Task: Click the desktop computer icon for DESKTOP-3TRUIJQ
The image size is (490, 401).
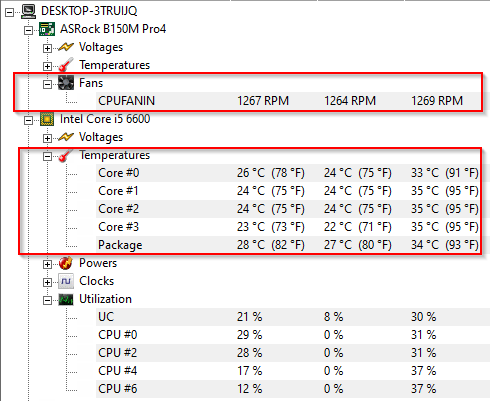Action: click(29, 11)
